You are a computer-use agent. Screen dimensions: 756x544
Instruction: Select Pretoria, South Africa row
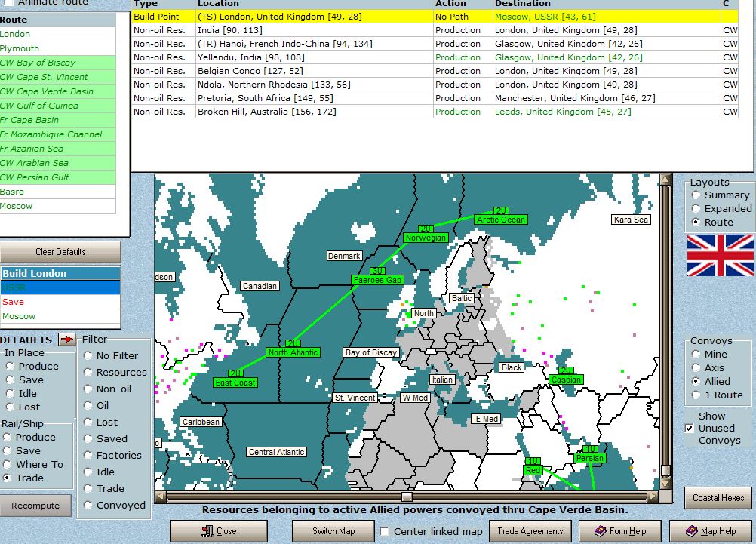tap(435, 98)
